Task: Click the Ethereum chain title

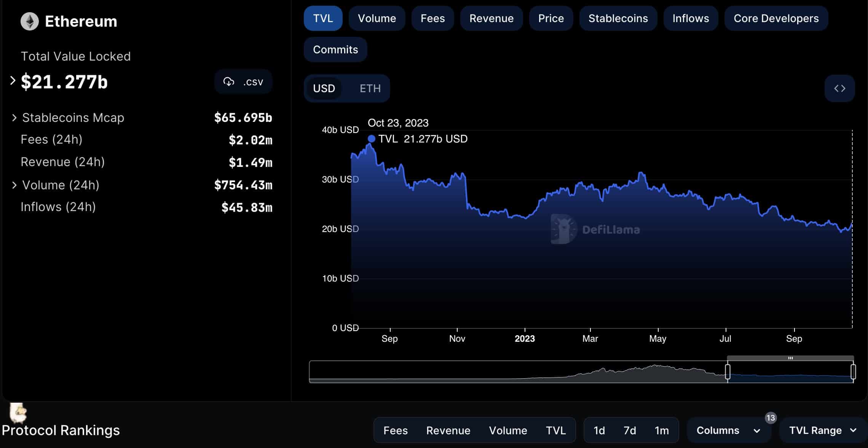Action: click(x=81, y=21)
